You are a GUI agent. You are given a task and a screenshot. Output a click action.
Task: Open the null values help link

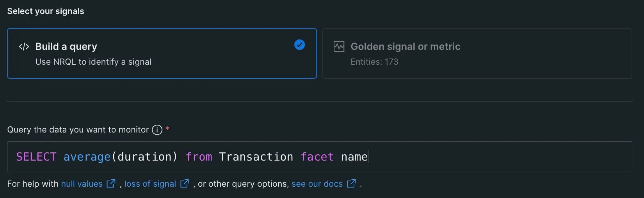click(82, 184)
